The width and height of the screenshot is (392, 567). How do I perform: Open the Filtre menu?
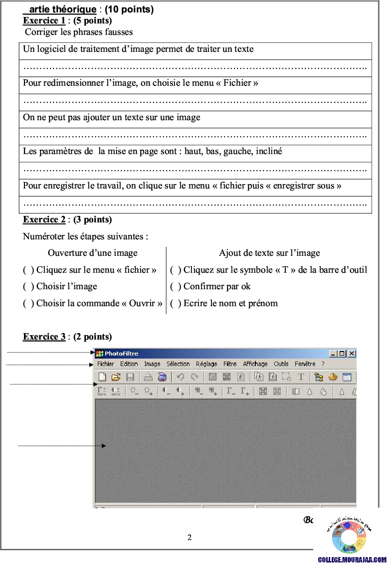pos(230,364)
